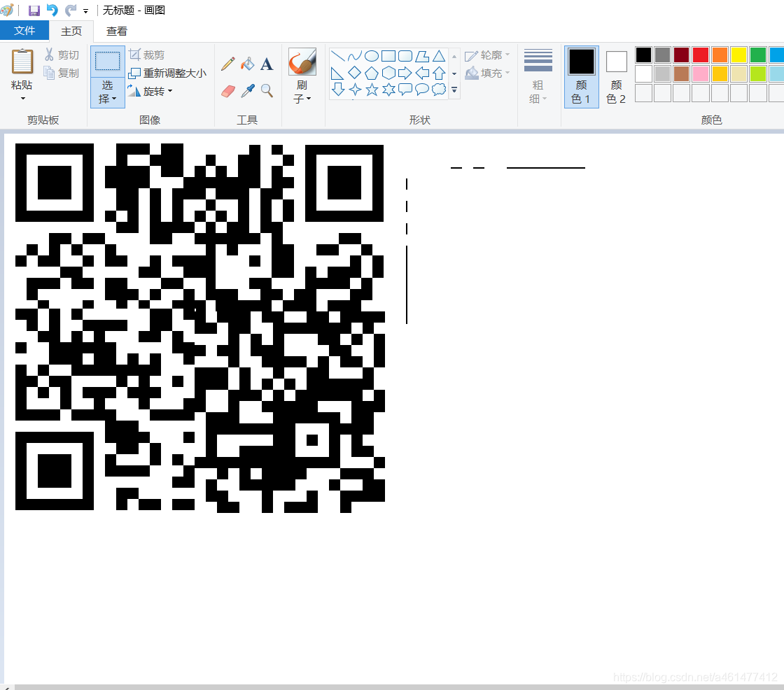The height and width of the screenshot is (690, 784).
Task: Select the Oval shape
Action: pyautogui.click(x=372, y=56)
